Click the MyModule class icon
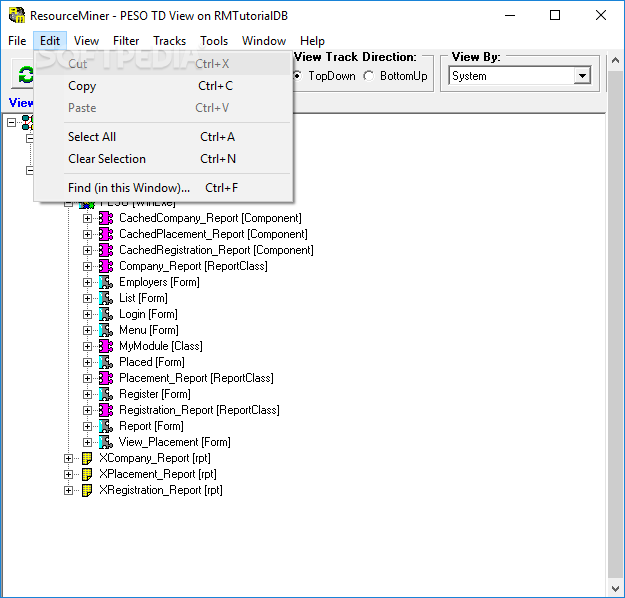This screenshot has width=625, height=598. 106,346
